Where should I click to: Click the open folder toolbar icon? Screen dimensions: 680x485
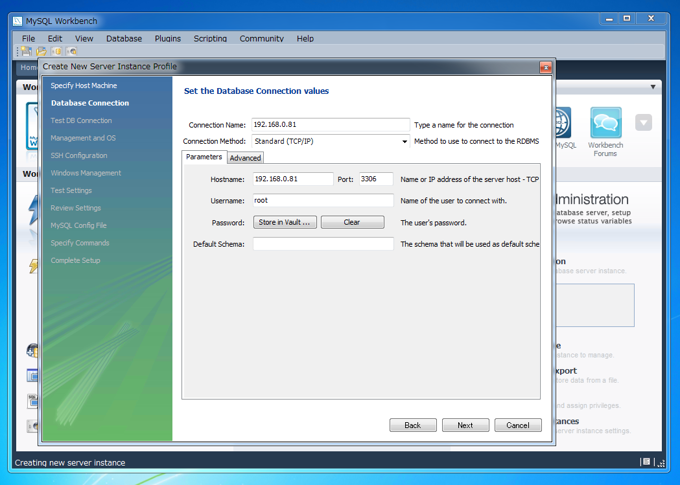[x=41, y=52]
